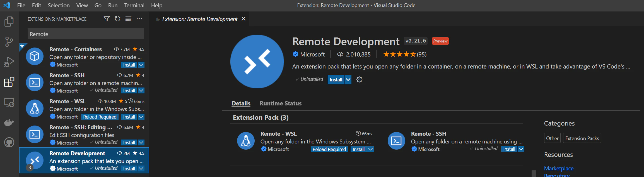This screenshot has height=177, width=644.
Task: Click the Preview badge
Action: coord(440,41)
